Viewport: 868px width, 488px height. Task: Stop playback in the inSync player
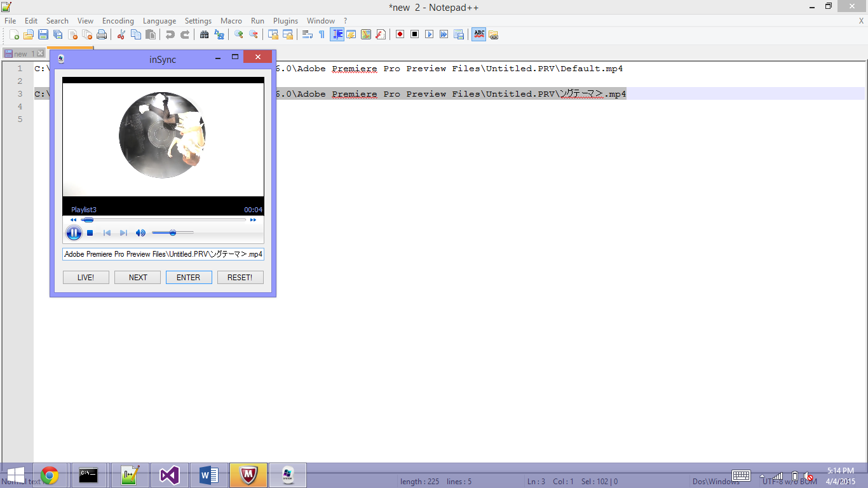click(x=90, y=233)
